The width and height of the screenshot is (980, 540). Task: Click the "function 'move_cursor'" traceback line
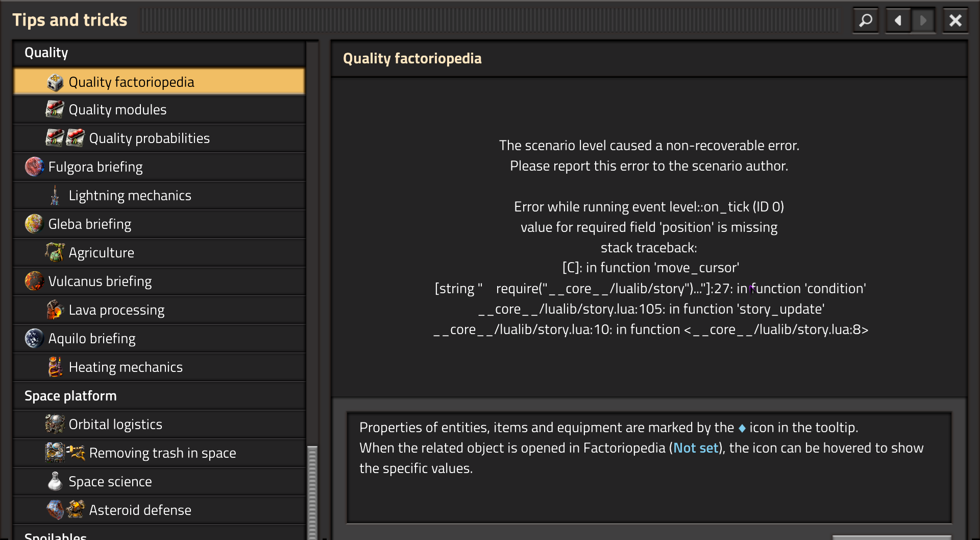coord(651,268)
